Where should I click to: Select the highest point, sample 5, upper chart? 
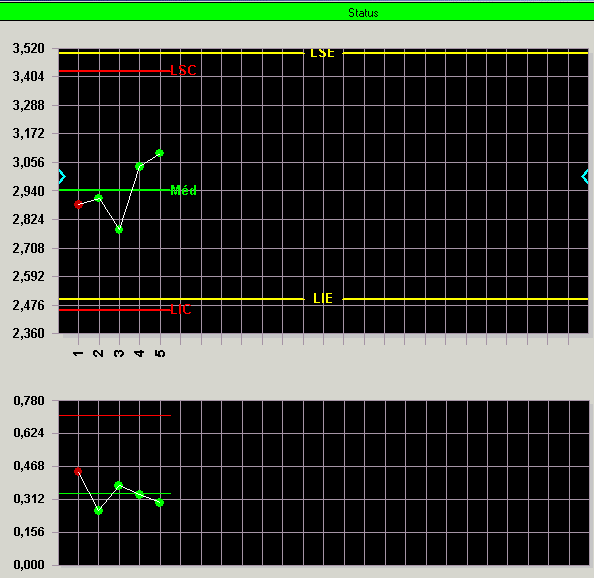pyautogui.click(x=159, y=153)
